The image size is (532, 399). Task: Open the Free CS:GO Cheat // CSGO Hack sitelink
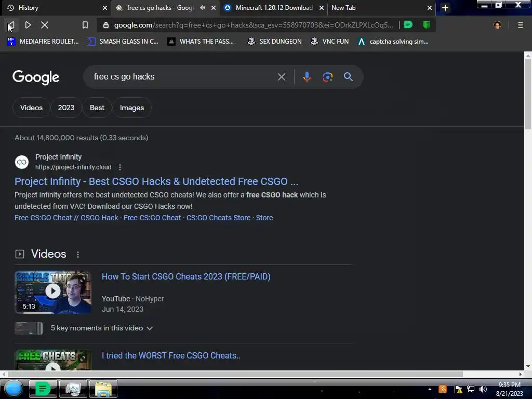point(66,218)
